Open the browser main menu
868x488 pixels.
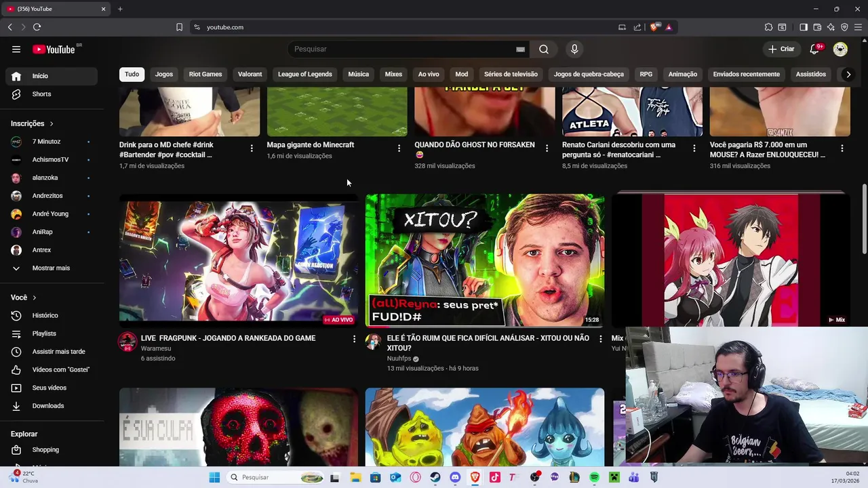[x=858, y=27]
